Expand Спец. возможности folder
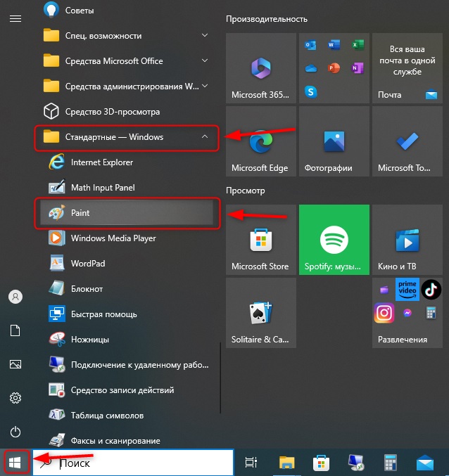Screen dimensions: 449x476 (x=127, y=36)
